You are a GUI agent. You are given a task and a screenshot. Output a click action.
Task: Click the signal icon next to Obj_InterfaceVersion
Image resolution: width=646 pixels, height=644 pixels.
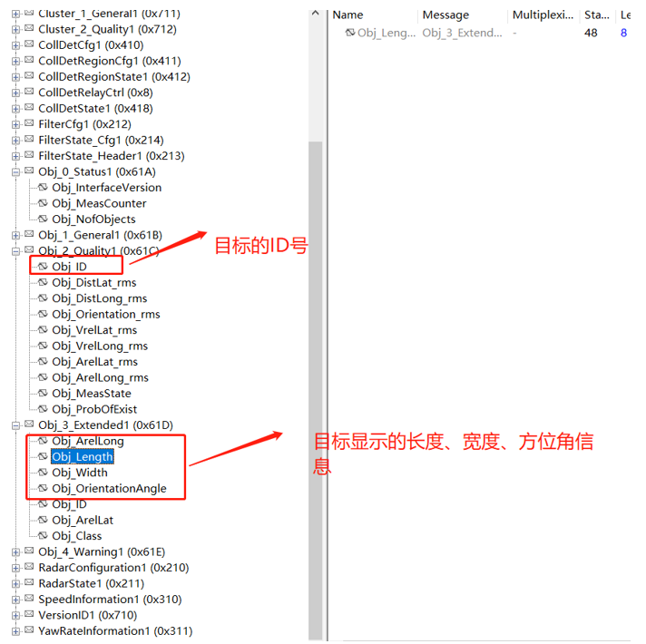43,188
